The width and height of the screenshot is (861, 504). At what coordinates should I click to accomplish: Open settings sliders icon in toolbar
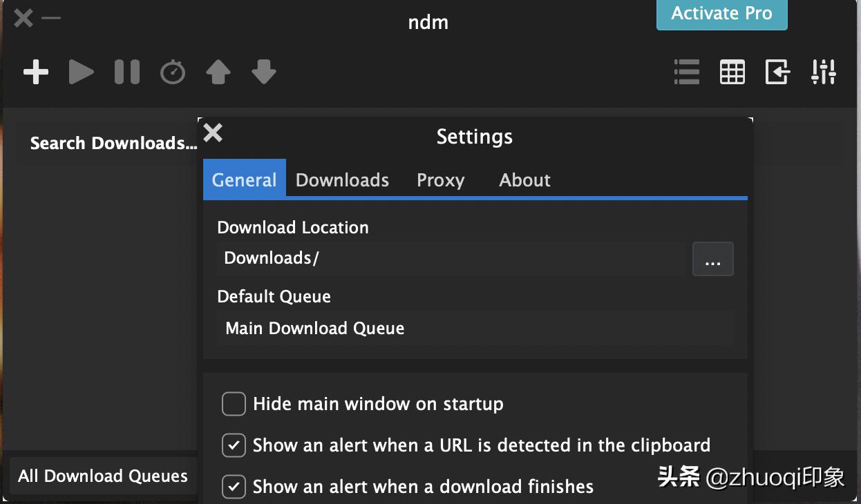click(824, 72)
